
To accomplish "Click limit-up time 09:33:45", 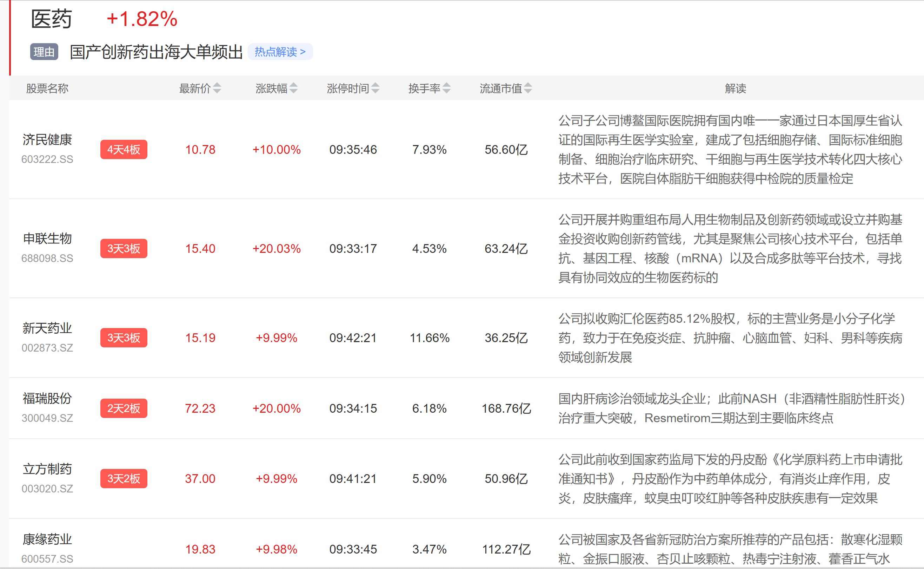I will pos(353,549).
